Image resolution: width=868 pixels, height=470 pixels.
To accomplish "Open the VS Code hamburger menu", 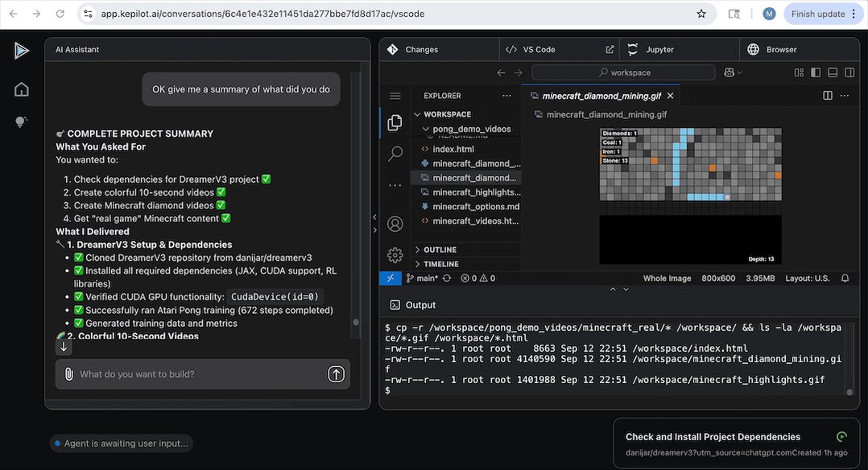I will [395, 96].
